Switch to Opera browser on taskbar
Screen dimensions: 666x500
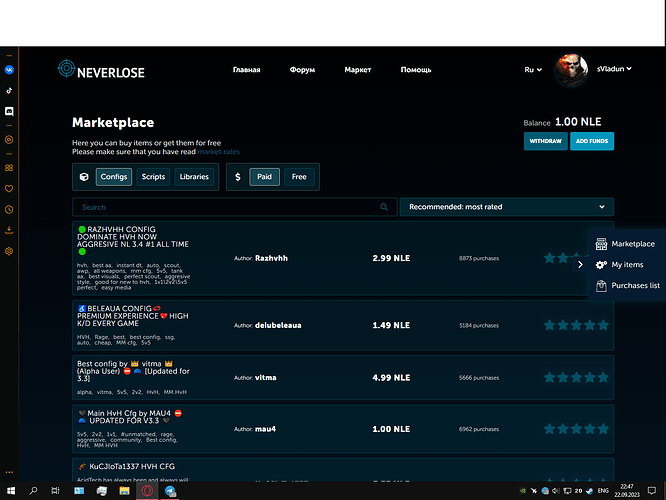(147, 491)
